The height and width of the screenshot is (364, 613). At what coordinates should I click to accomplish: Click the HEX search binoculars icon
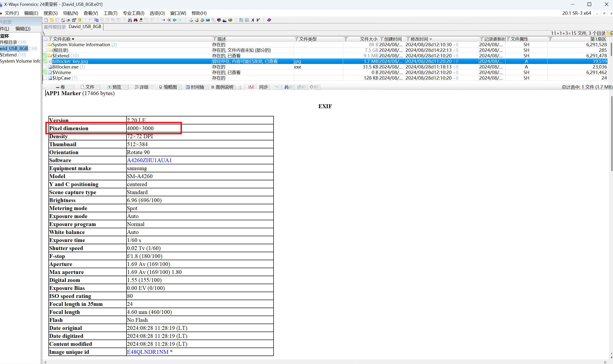(141, 20)
